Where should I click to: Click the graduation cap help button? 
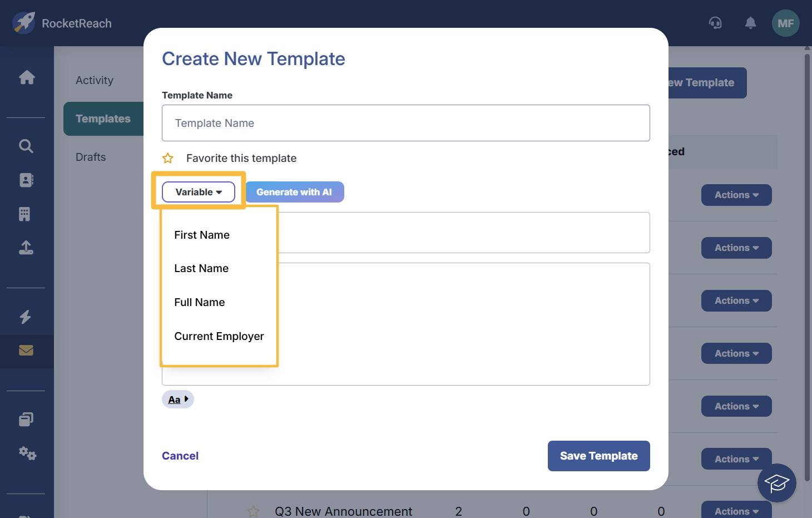click(x=776, y=483)
